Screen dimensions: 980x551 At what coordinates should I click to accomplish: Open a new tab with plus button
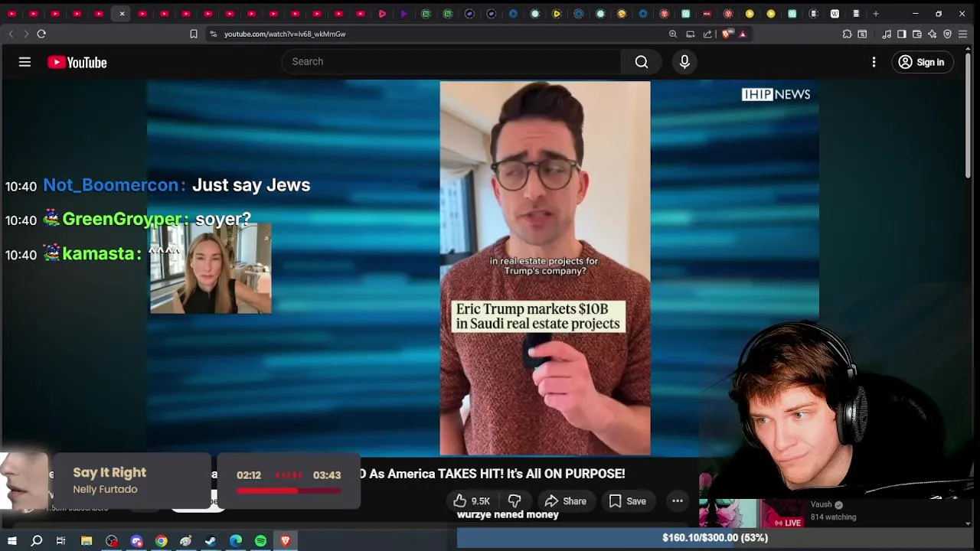876,14
